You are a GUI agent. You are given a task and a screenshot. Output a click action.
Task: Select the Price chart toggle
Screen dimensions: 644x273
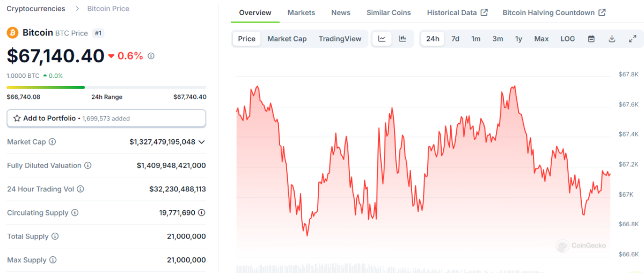click(247, 39)
